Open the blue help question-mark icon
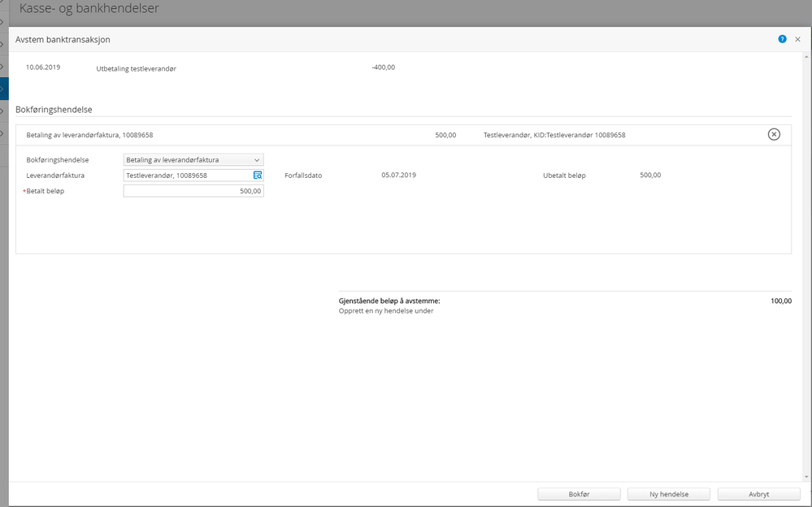 [x=782, y=39]
